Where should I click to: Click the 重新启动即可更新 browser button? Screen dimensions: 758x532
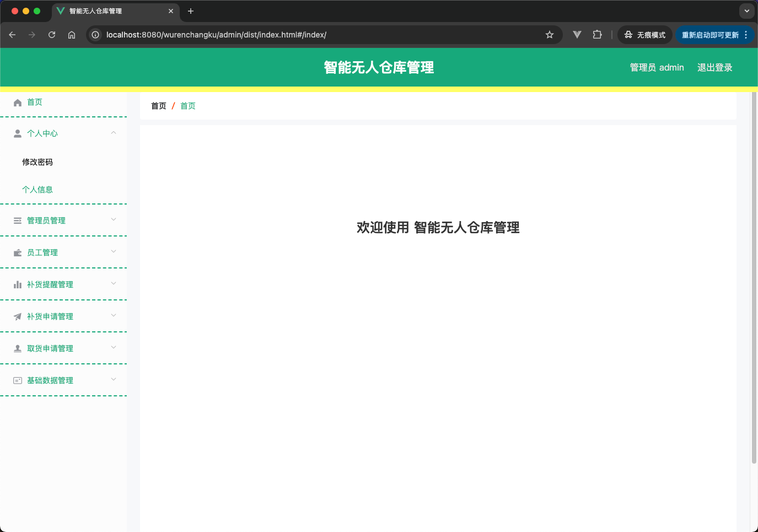pos(714,35)
